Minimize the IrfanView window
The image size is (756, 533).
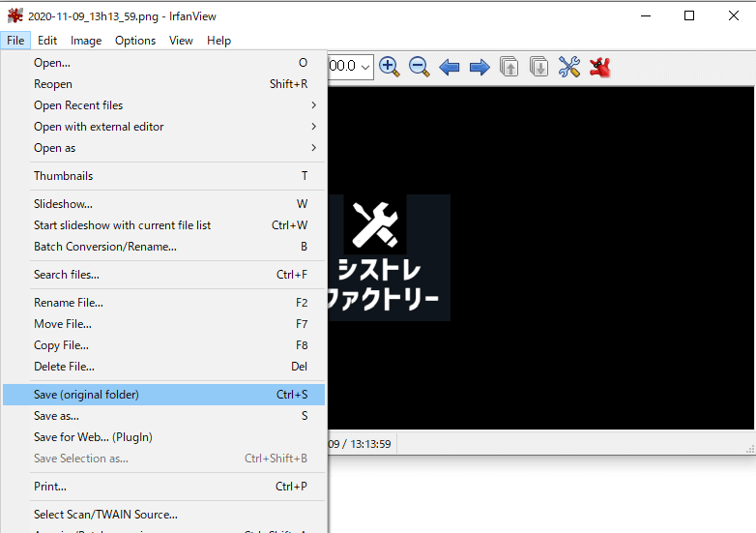tap(646, 15)
